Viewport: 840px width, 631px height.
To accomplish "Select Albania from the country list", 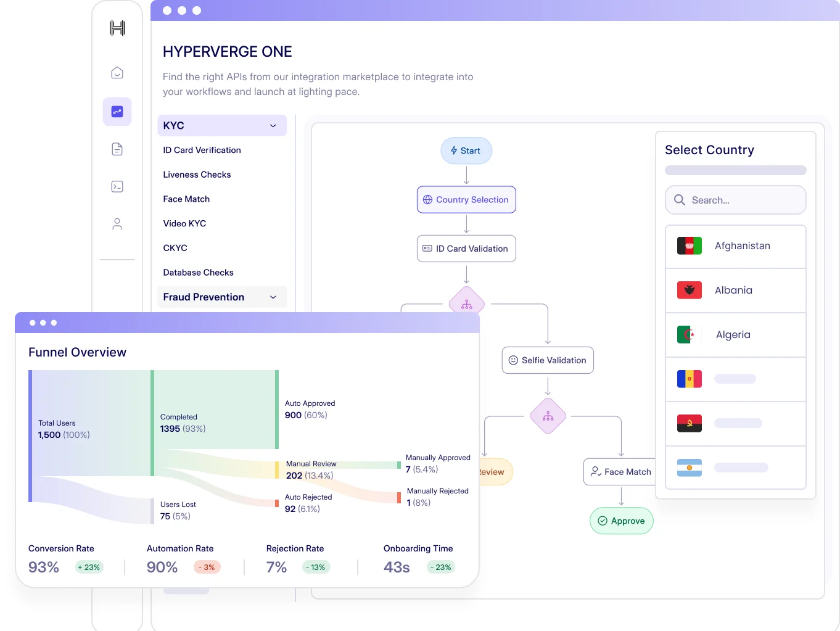I will coord(736,291).
